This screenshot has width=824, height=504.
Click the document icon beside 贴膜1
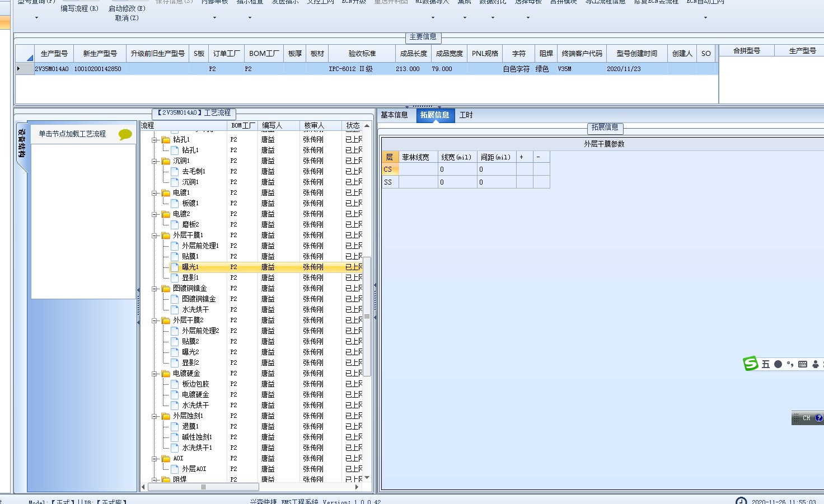pos(175,256)
